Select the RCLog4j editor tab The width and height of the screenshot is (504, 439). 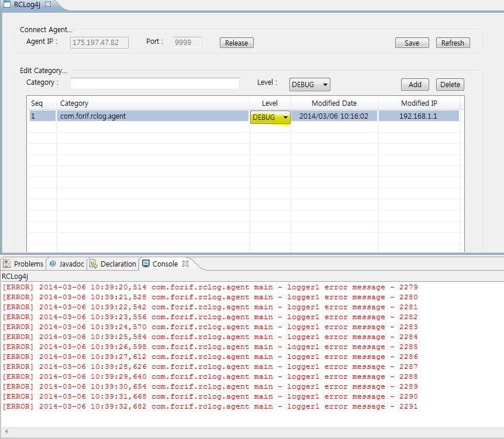[27, 5]
